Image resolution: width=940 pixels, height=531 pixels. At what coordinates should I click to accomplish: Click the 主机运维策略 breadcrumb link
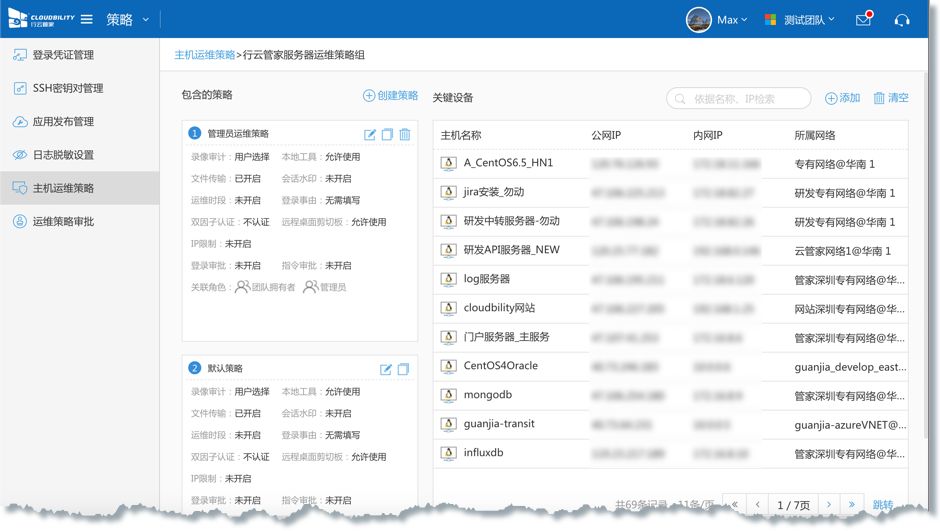[205, 55]
